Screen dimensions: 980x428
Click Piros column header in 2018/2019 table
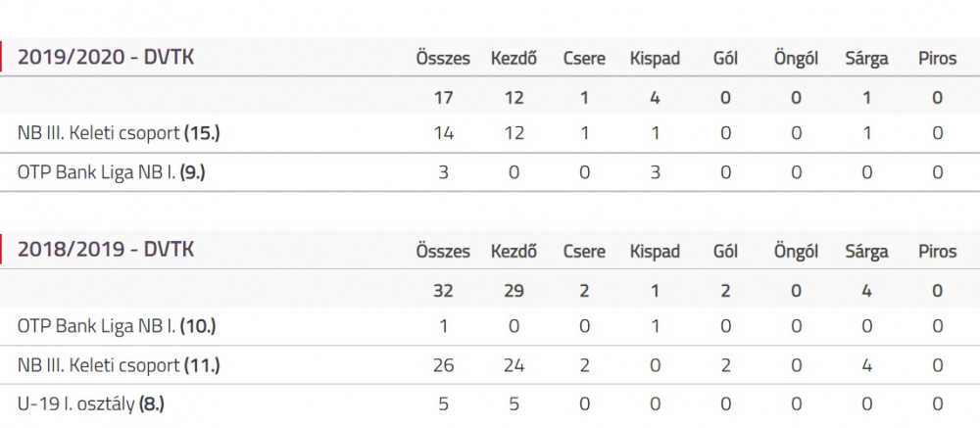(x=937, y=251)
